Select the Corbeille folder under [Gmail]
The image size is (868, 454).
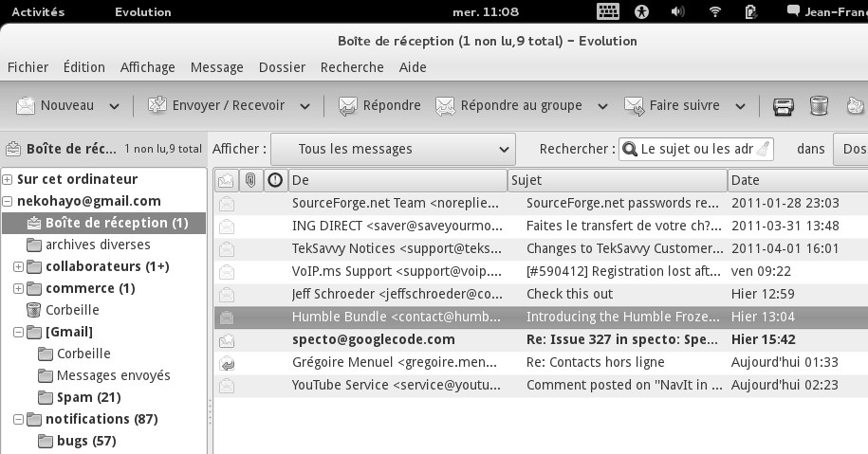click(x=83, y=354)
